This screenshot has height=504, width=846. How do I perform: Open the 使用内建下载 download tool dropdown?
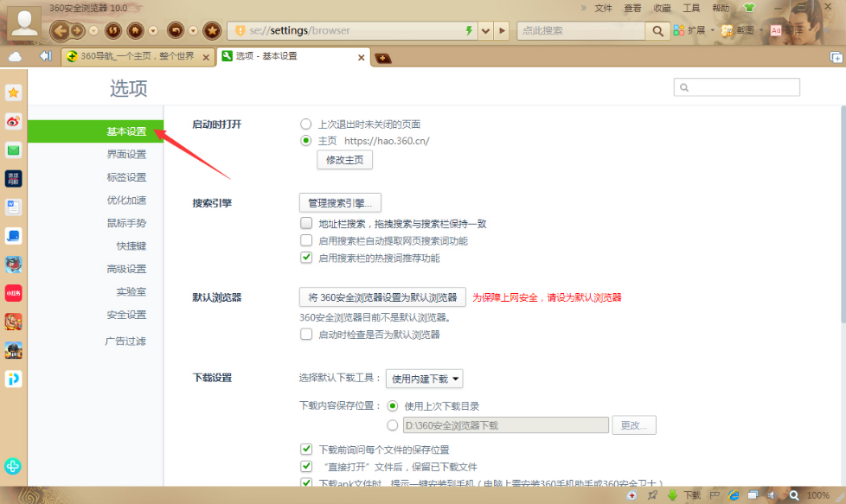tap(424, 378)
